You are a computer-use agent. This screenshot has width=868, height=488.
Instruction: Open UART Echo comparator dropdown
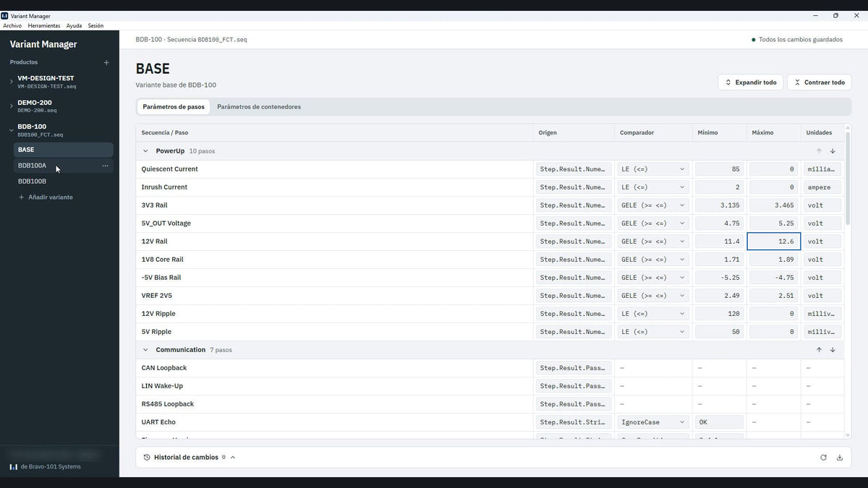click(x=652, y=422)
